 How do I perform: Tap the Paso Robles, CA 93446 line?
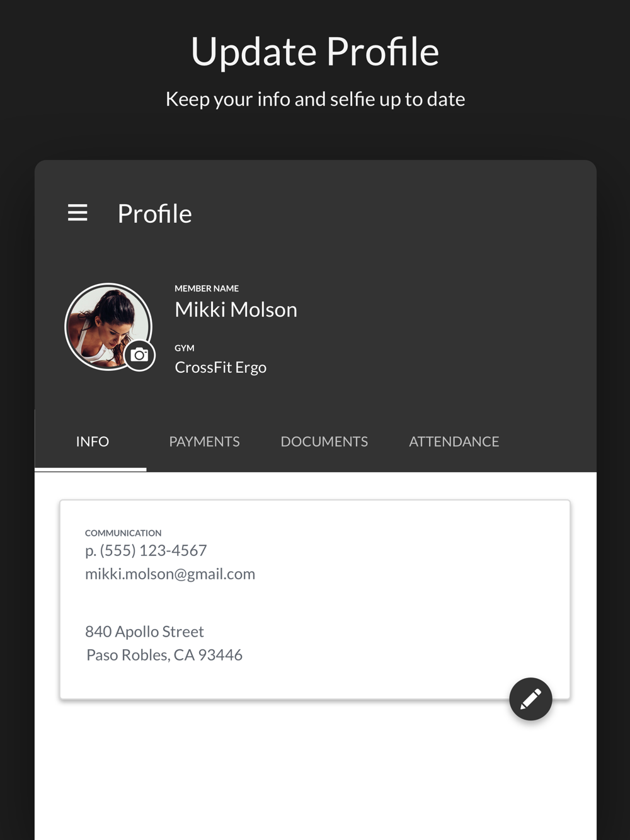(164, 655)
